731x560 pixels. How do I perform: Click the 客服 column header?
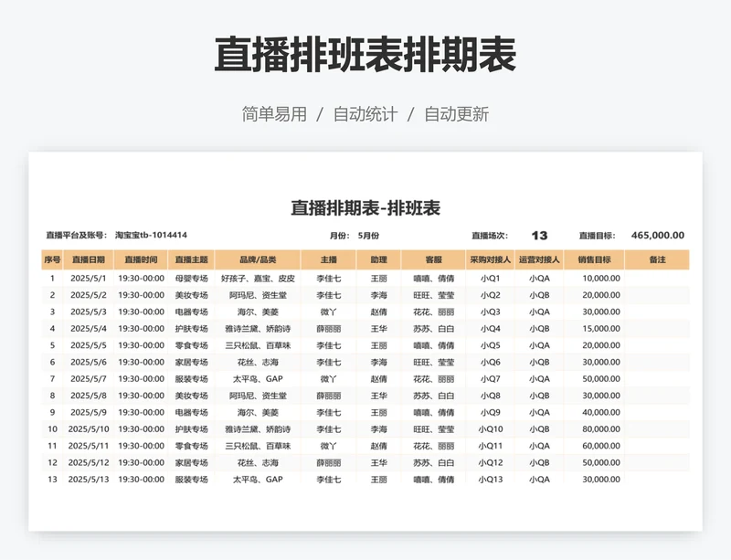[433, 259]
